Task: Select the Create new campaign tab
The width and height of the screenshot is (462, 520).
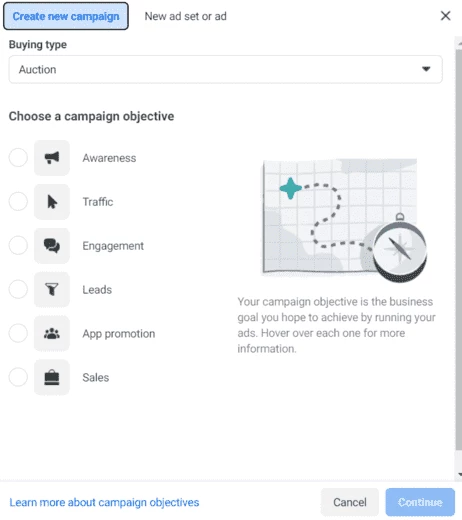Action: pos(66,16)
